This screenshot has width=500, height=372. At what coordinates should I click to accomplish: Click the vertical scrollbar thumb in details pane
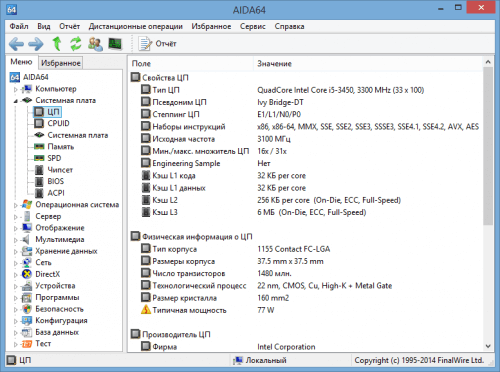click(488, 146)
